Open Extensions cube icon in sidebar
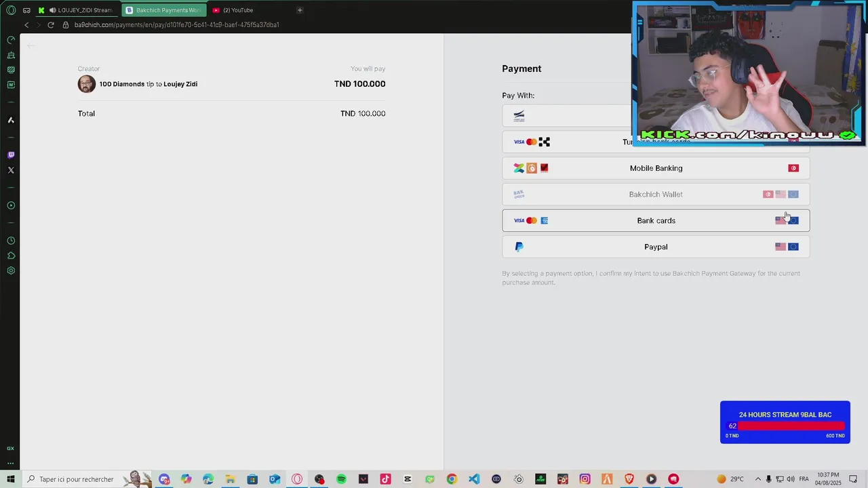The height and width of the screenshot is (488, 868). 11,256
